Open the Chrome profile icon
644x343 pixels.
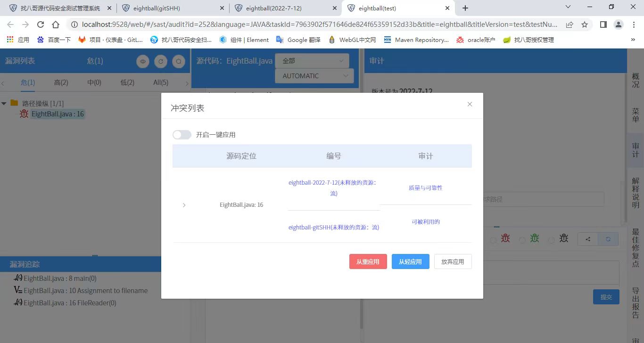[619, 24]
